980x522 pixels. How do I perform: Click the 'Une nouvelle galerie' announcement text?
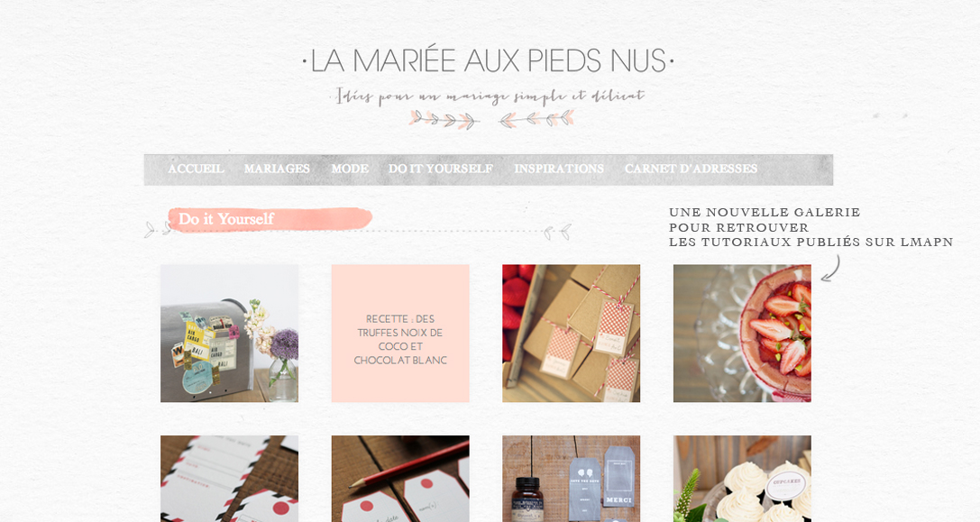(811, 227)
